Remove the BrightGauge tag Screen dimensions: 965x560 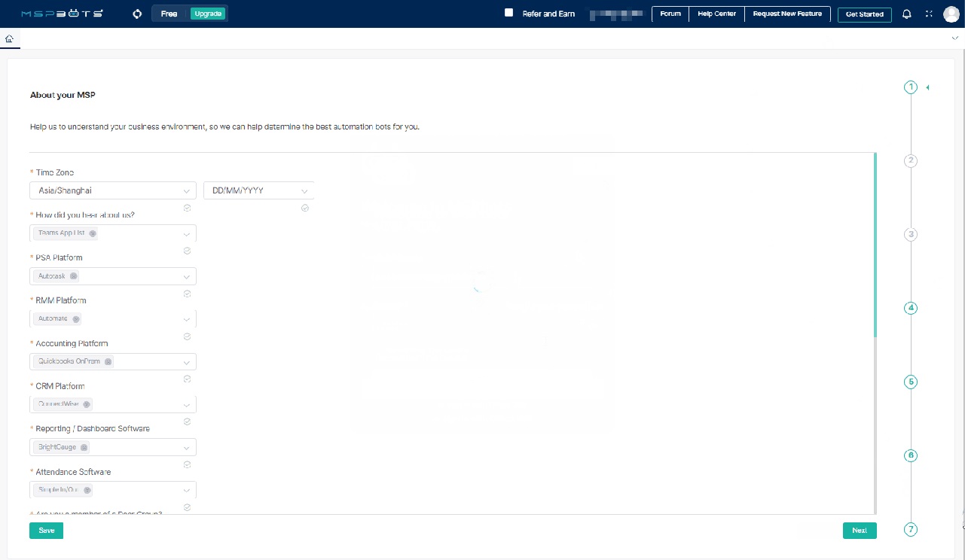pyautogui.click(x=84, y=447)
